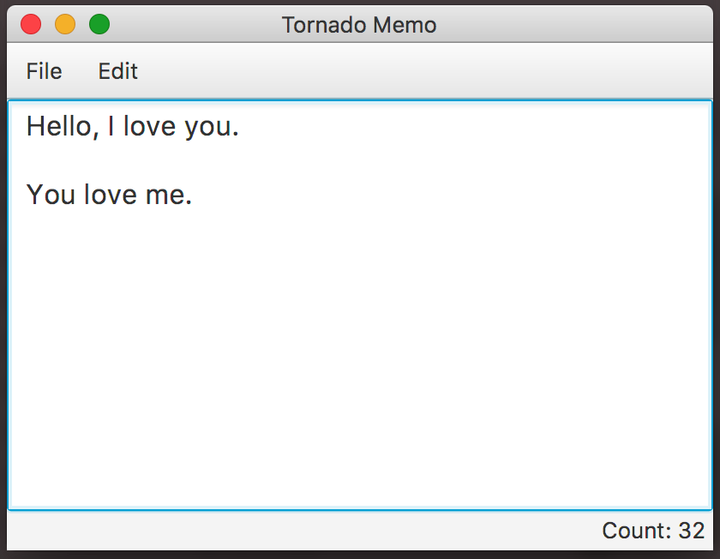Open the Edit menu
The image size is (720, 559).
(118, 71)
